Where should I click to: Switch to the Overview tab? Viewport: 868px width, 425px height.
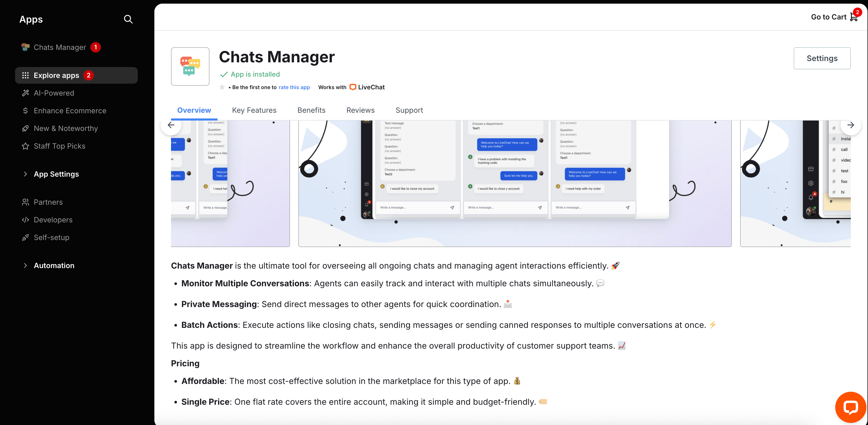click(x=194, y=110)
